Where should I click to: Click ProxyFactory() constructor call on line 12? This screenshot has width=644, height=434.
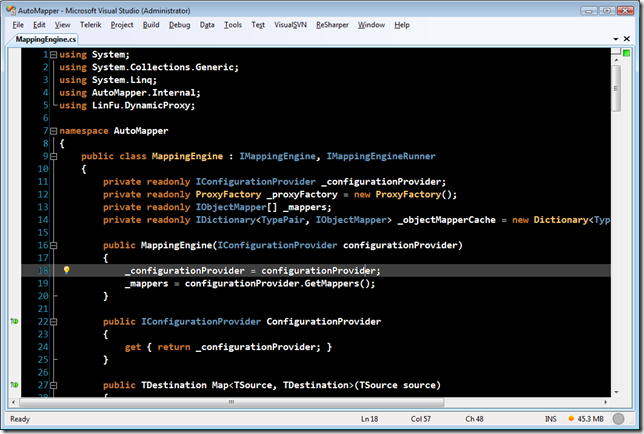coord(413,194)
